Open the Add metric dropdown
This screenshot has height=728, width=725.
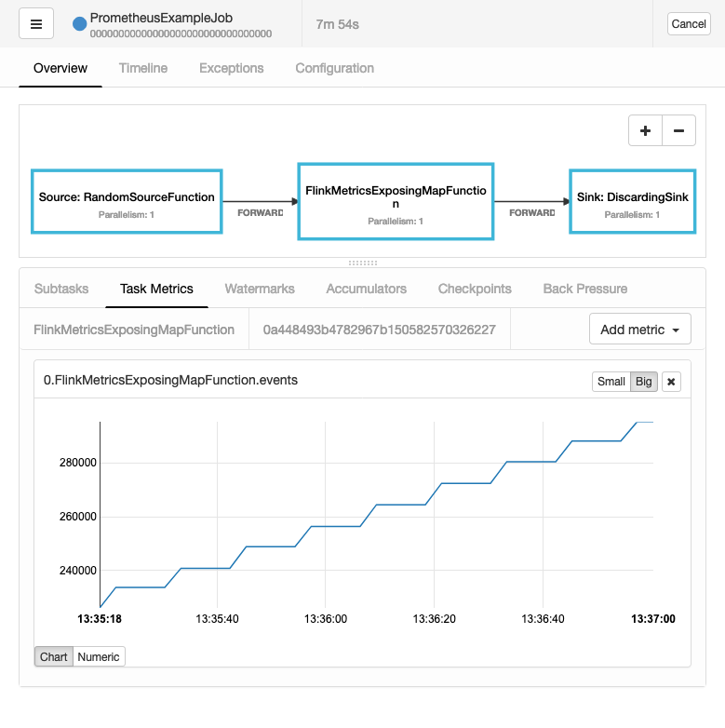click(x=639, y=330)
